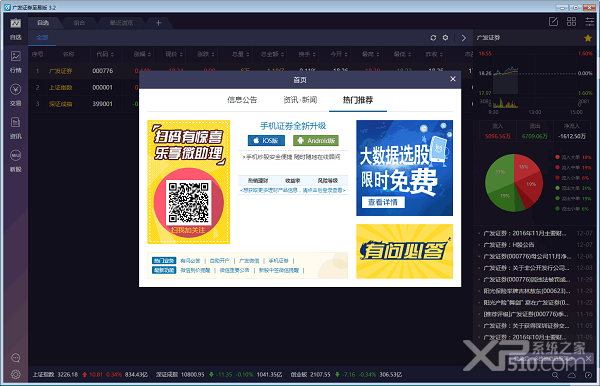Click the gear icon in watchlist toolbar
This screenshot has height=386, width=600.
(445, 37)
